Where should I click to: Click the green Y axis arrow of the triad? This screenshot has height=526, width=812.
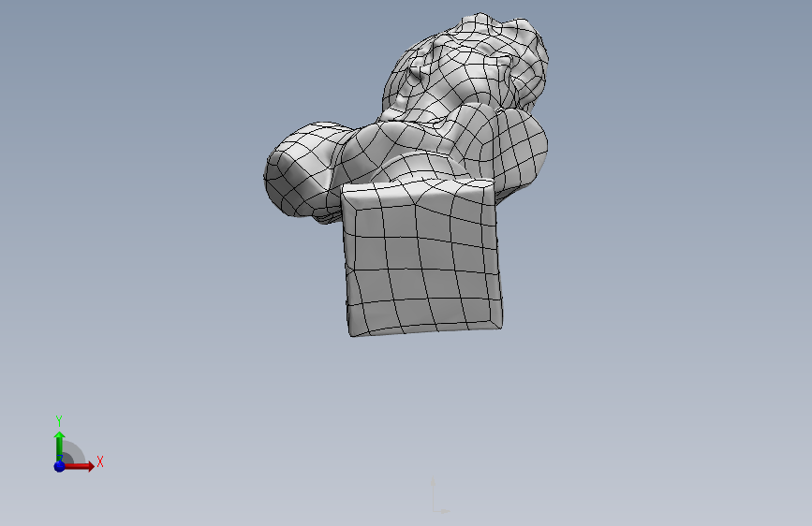[60, 446]
